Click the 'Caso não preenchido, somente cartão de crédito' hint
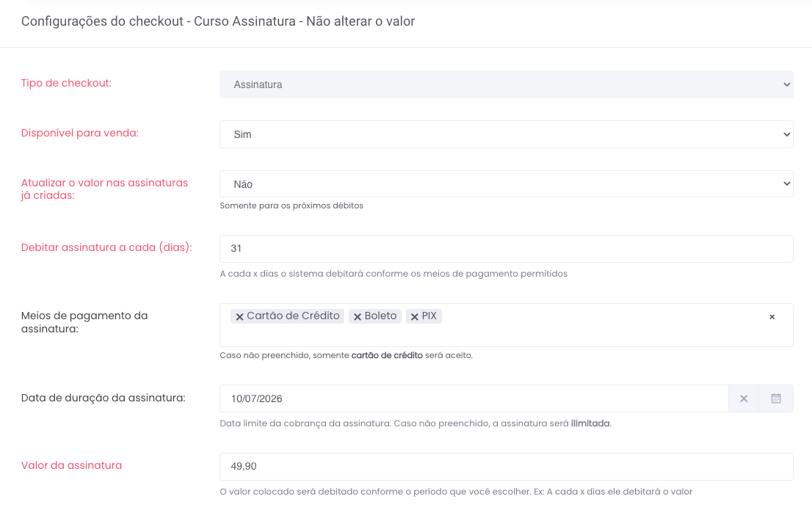This screenshot has width=812, height=510. [x=346, y=355]
